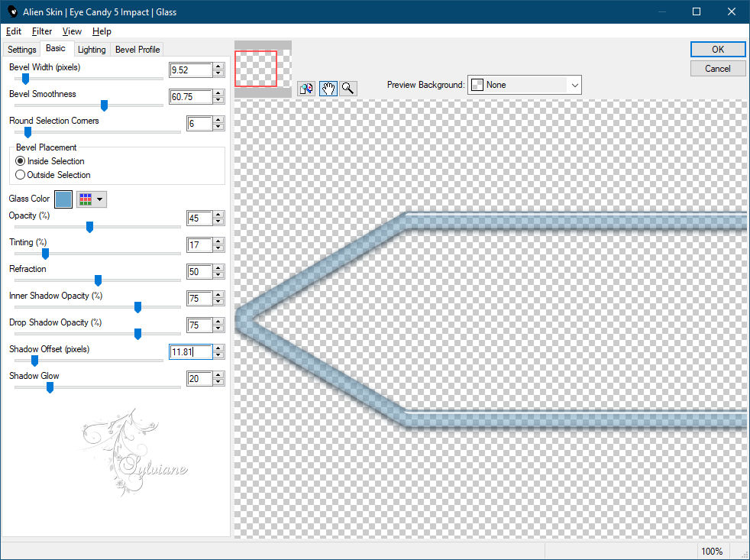Open the Help menu
Viewport: 750px width, 560px height.
102,31
